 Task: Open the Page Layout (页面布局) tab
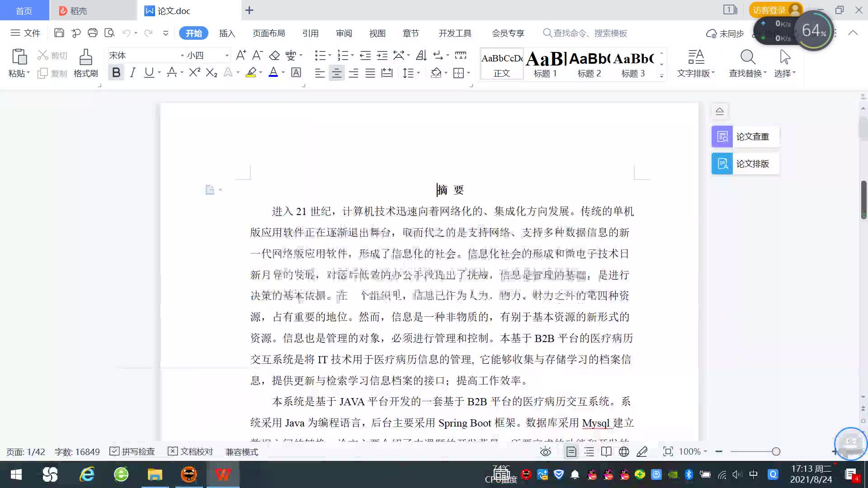(269, 33)
